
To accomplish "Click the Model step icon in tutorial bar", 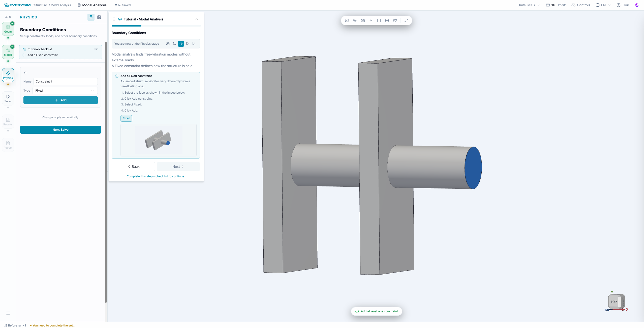I will [x=174, y=44].
